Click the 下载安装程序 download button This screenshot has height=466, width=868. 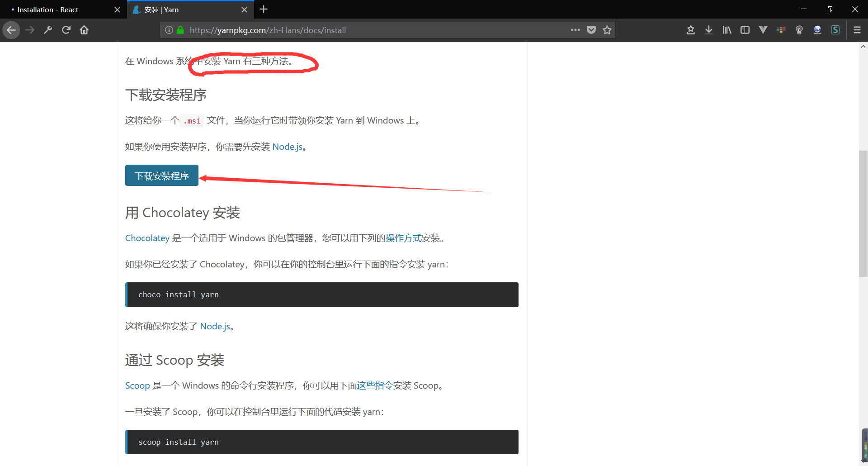pos(162,176)
